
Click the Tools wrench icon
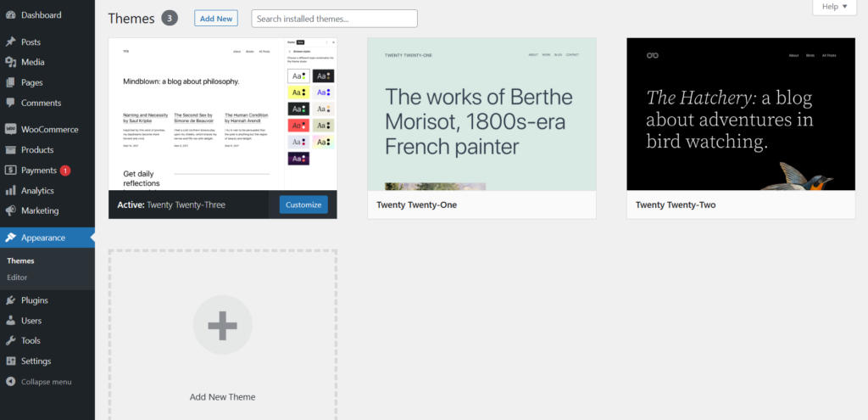10,341
